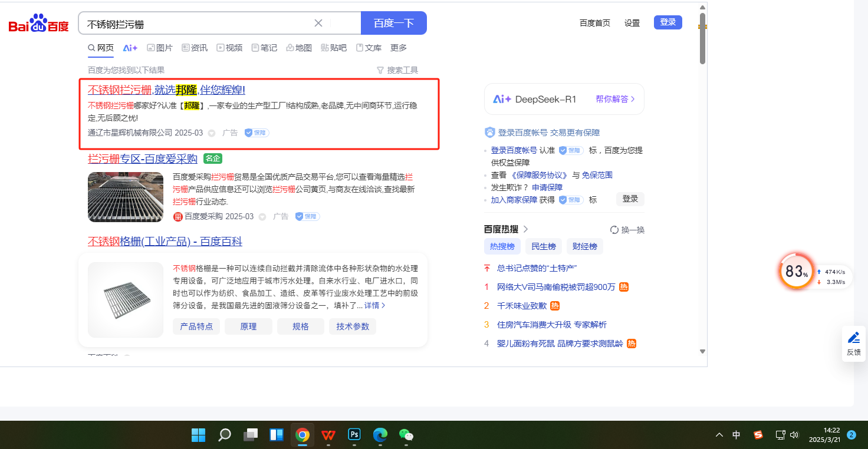Launch WeChat from the taskbar
Image resolution: width=868 pixels, height=449 pixels.
406,435
